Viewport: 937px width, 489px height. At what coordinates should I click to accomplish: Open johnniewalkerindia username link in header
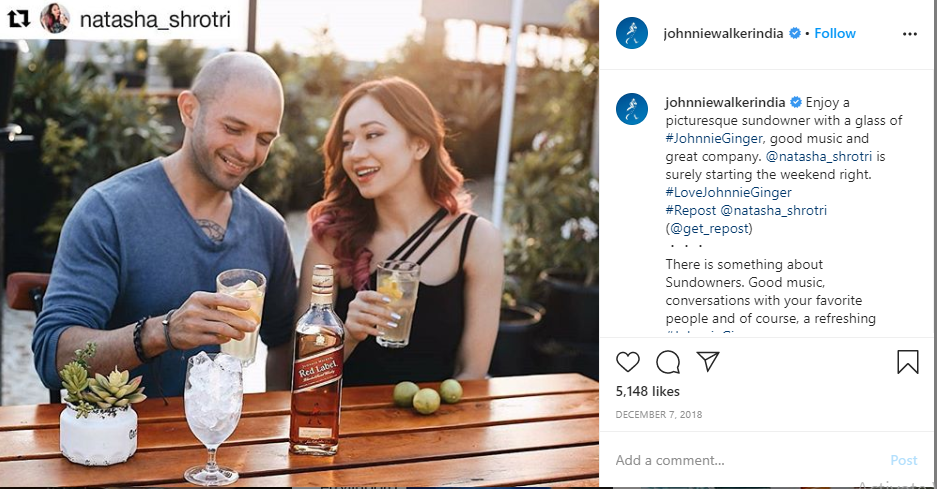723,33
